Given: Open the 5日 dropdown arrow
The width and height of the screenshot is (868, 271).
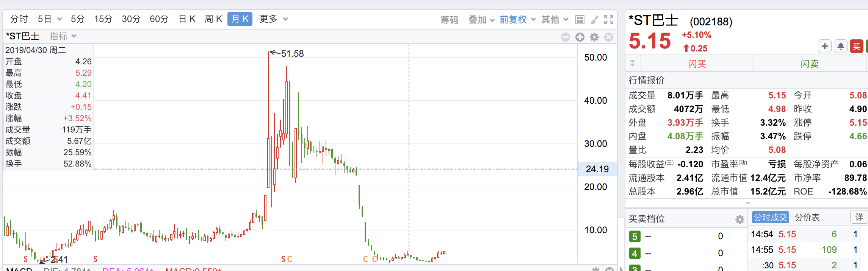Looking at the screenshot, I should pyautogui.click(x=59, y=19).
